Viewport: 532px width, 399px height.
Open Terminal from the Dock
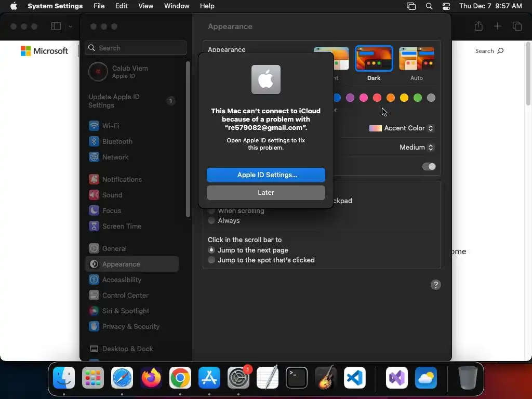coord(297,378)
